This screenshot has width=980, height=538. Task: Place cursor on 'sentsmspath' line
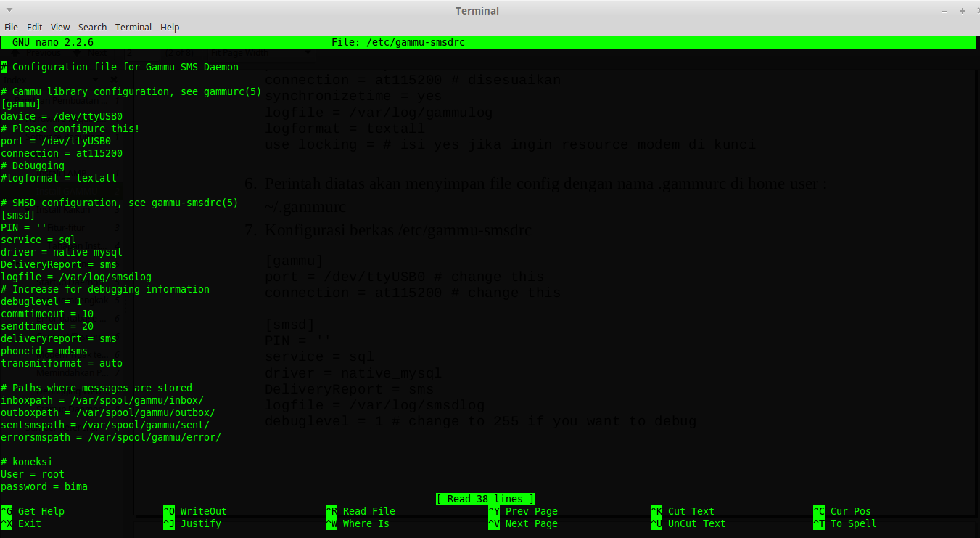tap(105, 425)
